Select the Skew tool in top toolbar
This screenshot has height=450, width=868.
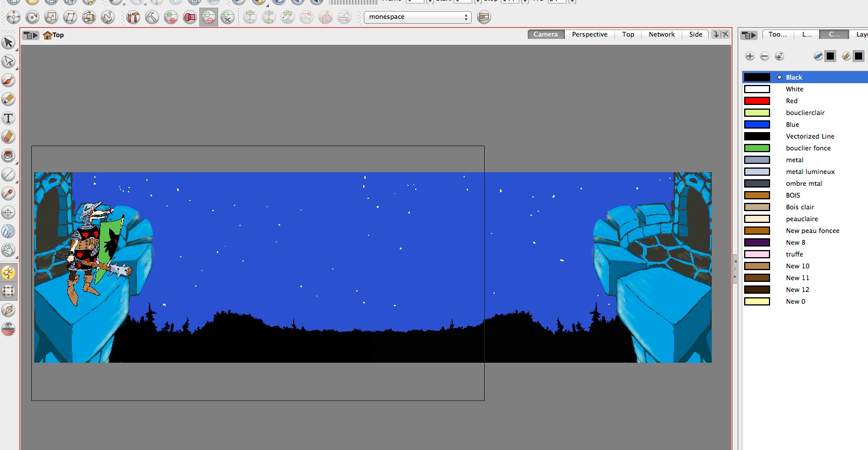coord(70,17)
